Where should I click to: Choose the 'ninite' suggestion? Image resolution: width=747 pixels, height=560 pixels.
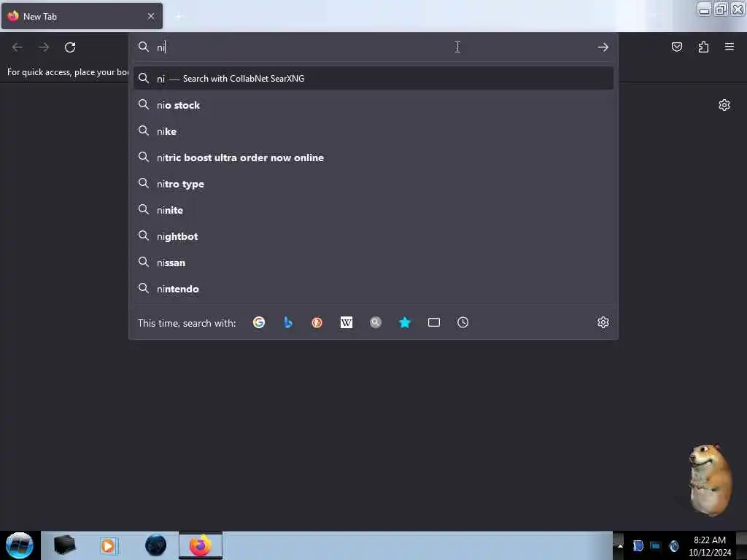[373, 209]
